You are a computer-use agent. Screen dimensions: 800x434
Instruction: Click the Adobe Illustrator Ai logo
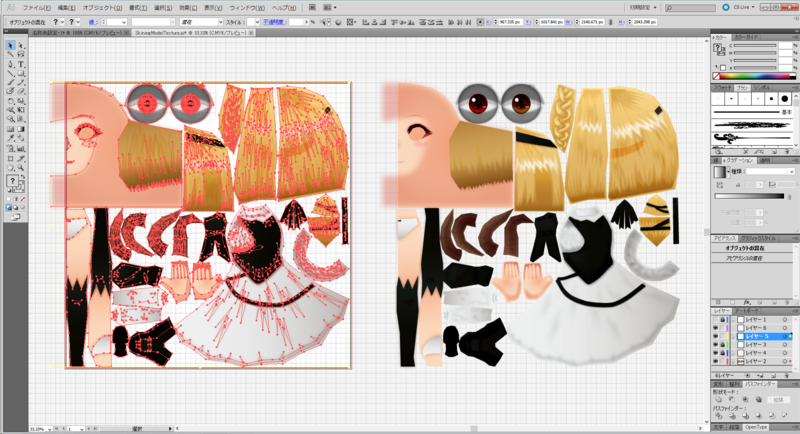point(10,8)
